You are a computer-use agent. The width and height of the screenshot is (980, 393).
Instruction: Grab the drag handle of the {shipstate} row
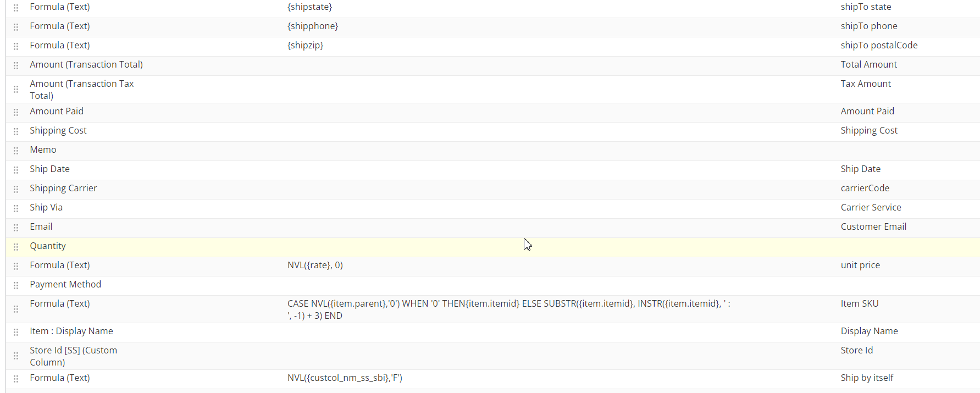point(16,8)
